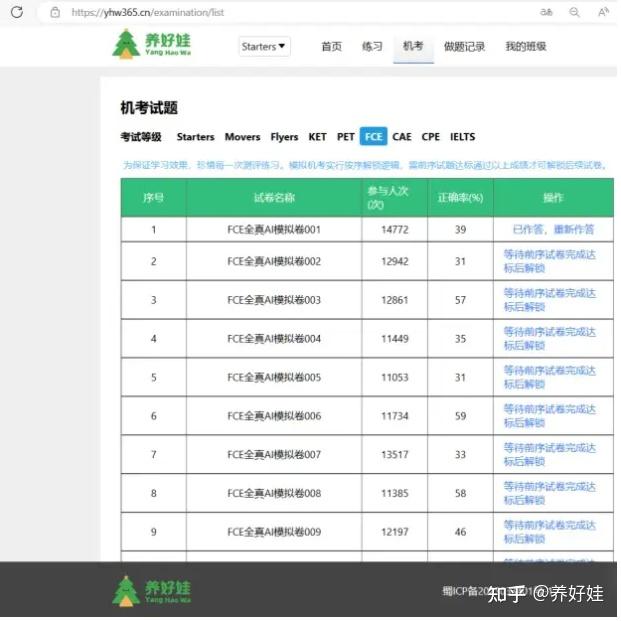
Task: Filter exam level by Movers
Action: pyautogui.click(x=242, y=137)
